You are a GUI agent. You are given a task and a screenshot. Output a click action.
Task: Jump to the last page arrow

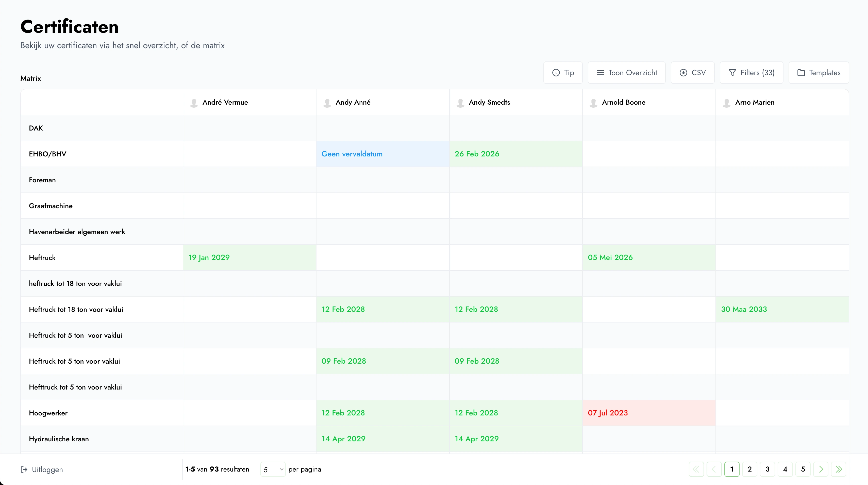(x=839, y=469)
